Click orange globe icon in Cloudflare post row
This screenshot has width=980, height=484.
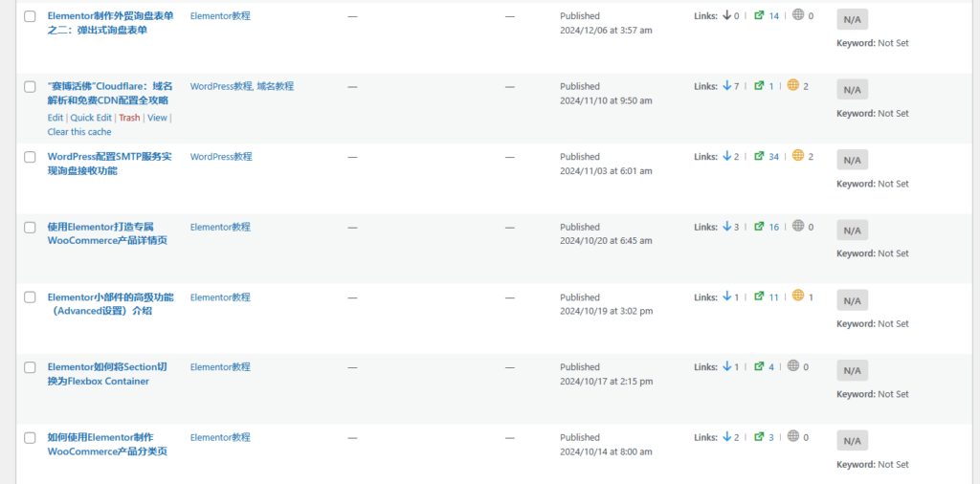(793, 85)
